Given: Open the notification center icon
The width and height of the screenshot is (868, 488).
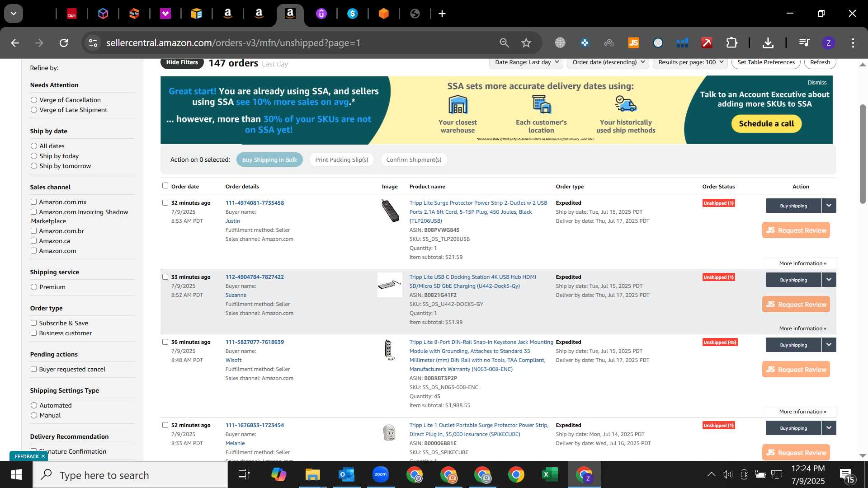Looking at the screenshot, I should click(847, 475).
